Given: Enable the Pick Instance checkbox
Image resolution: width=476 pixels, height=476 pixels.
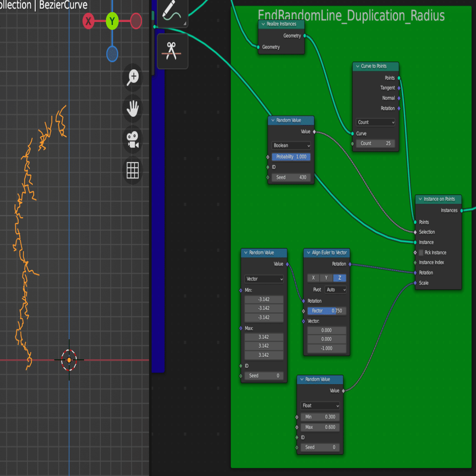Looking at the screenshot, I should pyautogui.click(x=421, y=253).
